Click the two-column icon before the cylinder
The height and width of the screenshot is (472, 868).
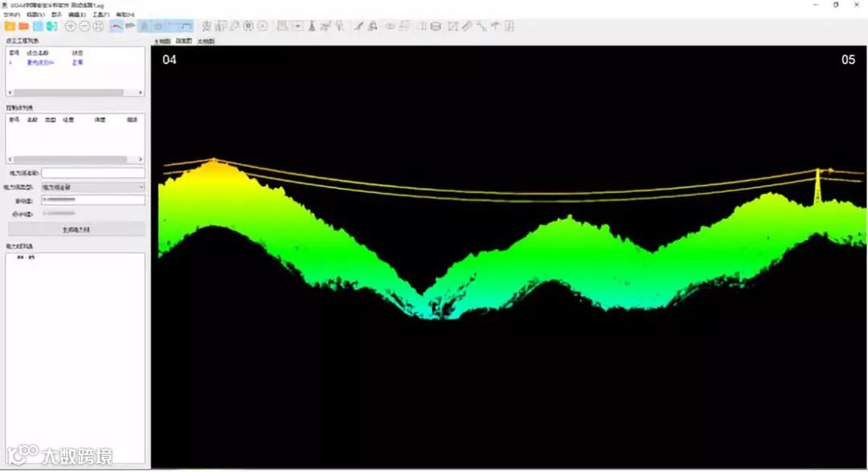(422, 26)
